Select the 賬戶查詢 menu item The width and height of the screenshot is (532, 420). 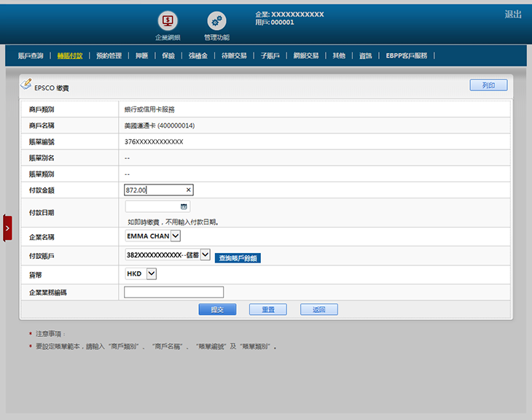pyautogui.click(x=31, y=55)
